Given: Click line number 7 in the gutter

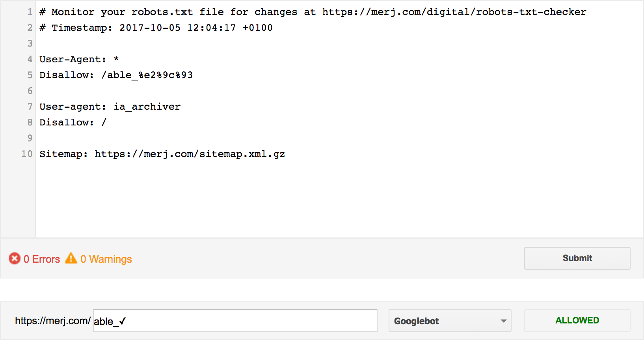Looking at the screenshot, I should (x=29, y=106).
